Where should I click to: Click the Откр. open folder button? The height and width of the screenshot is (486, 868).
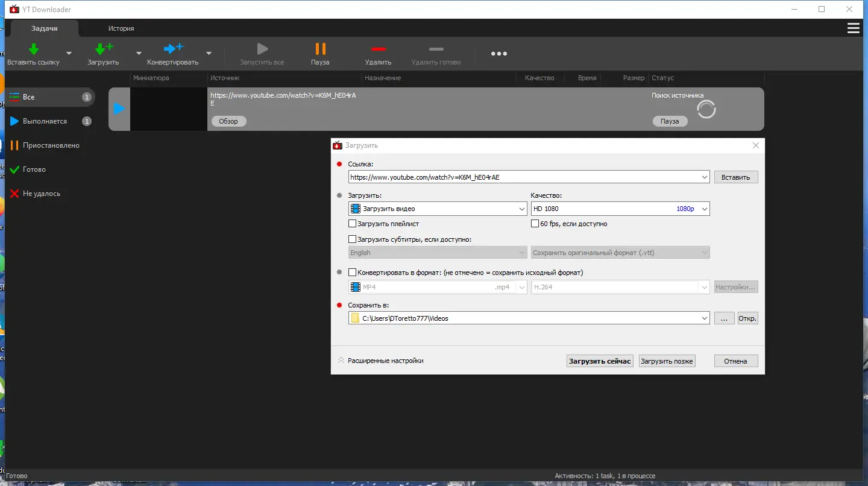pyautogui.click(x=748, y=318)
